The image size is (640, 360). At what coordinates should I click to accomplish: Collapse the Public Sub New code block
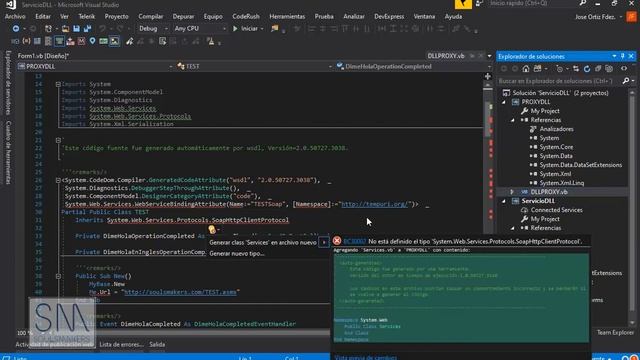[x=58, y=276]
